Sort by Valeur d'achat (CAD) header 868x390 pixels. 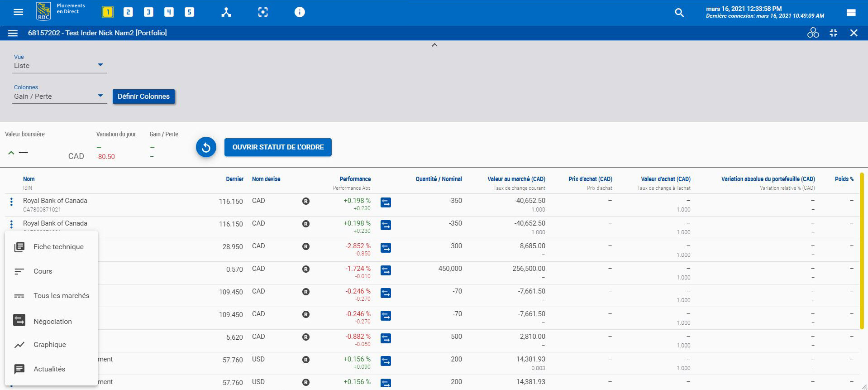click(x=666, y=179)
